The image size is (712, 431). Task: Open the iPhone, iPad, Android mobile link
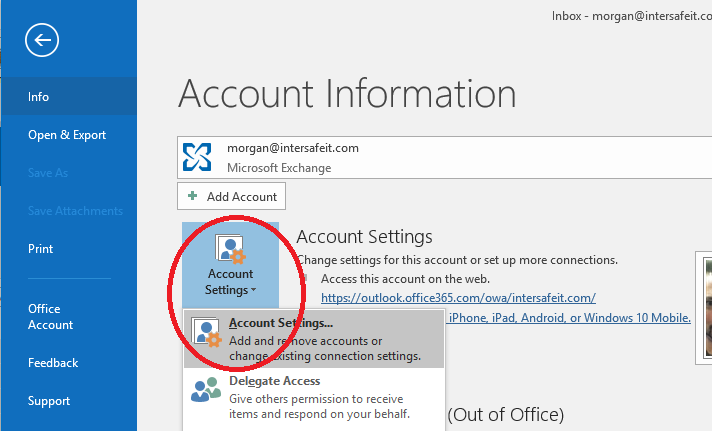[x=569, y=317]
